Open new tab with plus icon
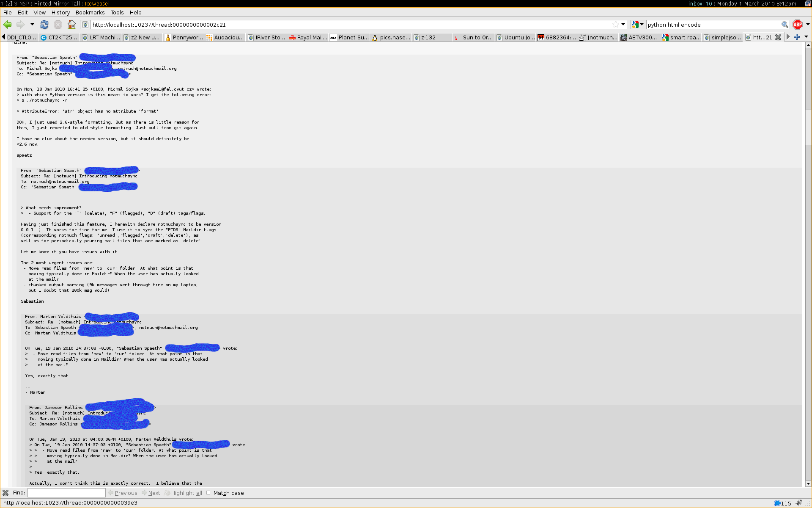Viewport: 812px width, 508px height. 797,37
